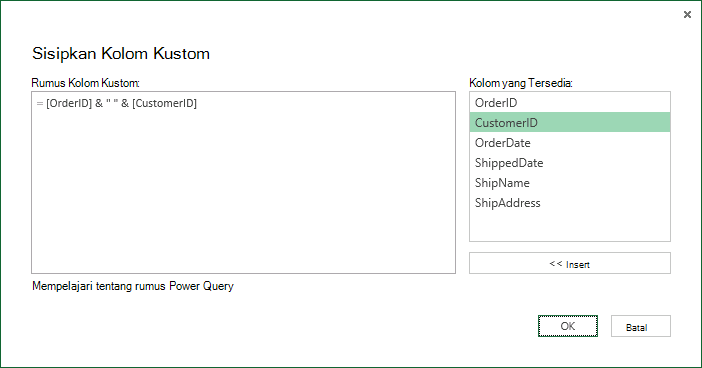Cancel with the Batal button
702x368 pixels.
[641, 326]
